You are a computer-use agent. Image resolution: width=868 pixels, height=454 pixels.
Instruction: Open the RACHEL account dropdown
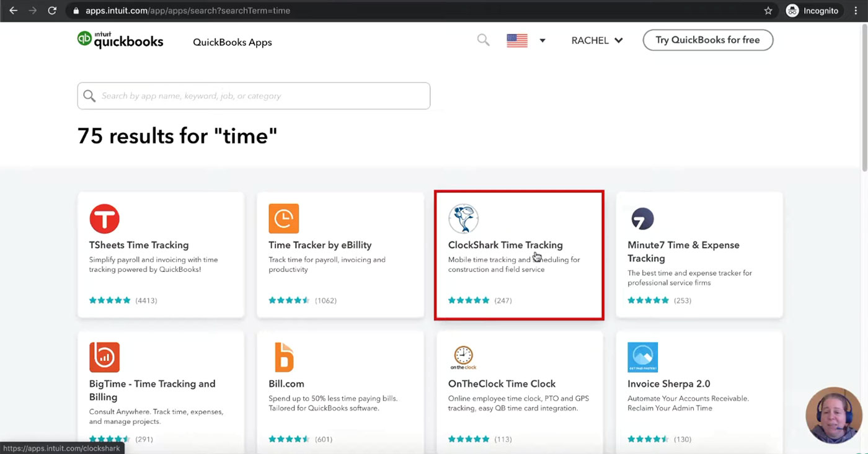pyautogui.click(x=597, y=40)
